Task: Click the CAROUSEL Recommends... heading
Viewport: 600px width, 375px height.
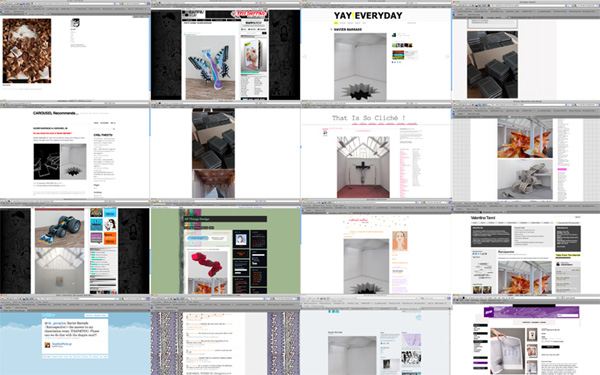Action: tap(55, 113)
